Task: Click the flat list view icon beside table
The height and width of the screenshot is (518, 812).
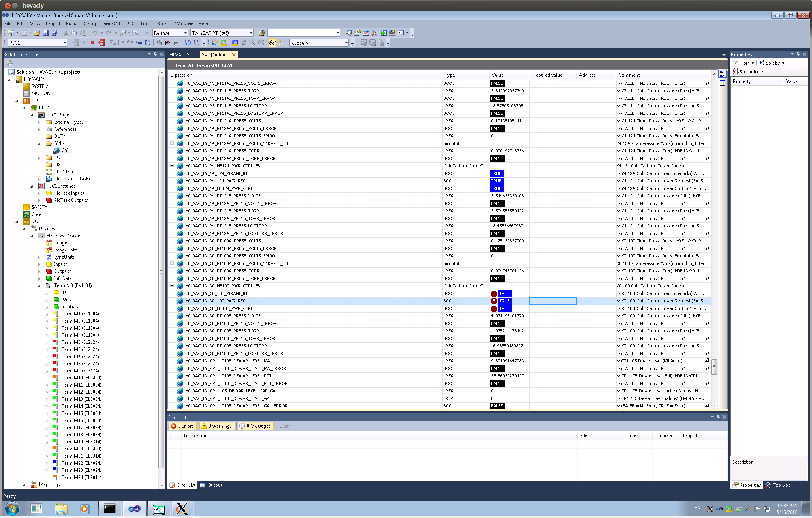Action: tap(722, 74)
